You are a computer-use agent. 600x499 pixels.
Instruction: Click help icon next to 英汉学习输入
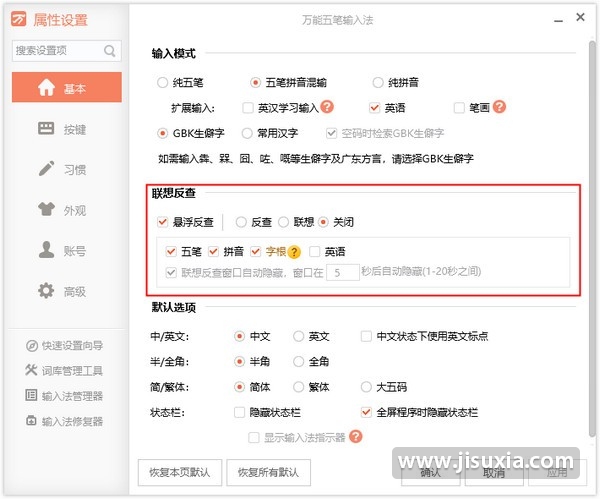click(x=327, y=107)
